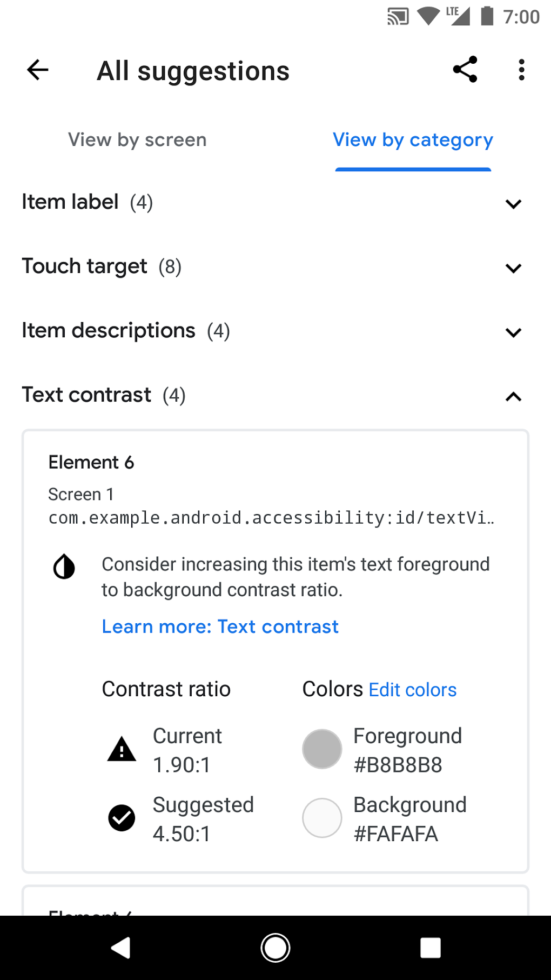Share the suggestions using share icon
Image resolution: width=551 pixels, height=980 pixels.
pos(465,70)
